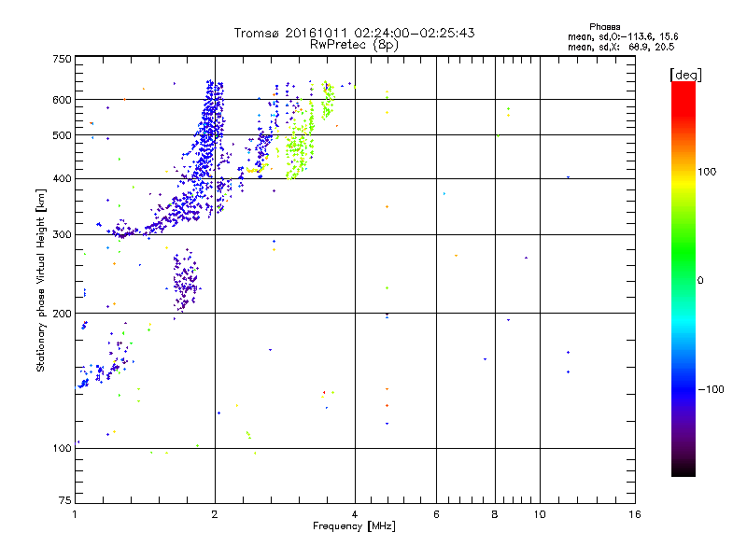The width and height of the screenshot is (747, 560).
Task: Click x-axis tick label "8"
Action: click(x=495, y=514)
